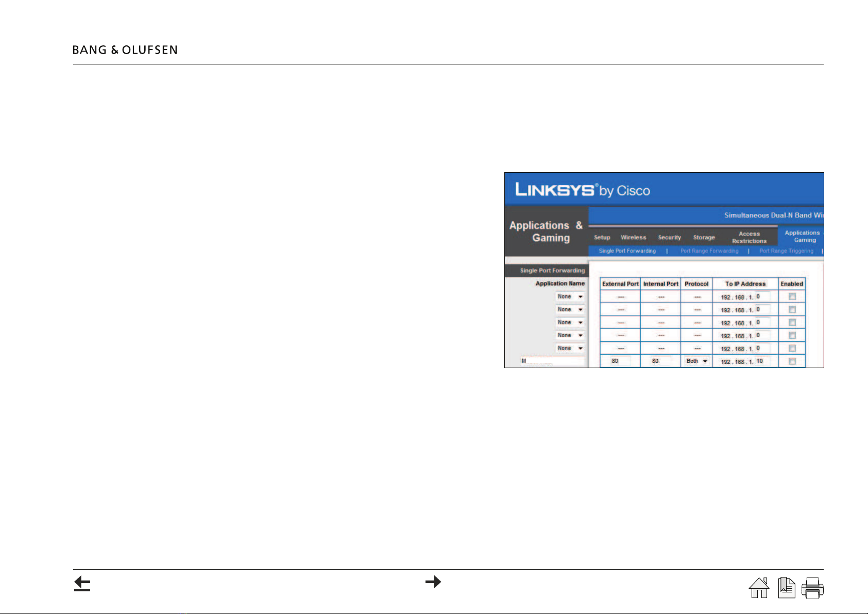The width and height of the screenshot is (868, 614).
Task: Switch to the Security tab
Action: [x=670, y=238]
